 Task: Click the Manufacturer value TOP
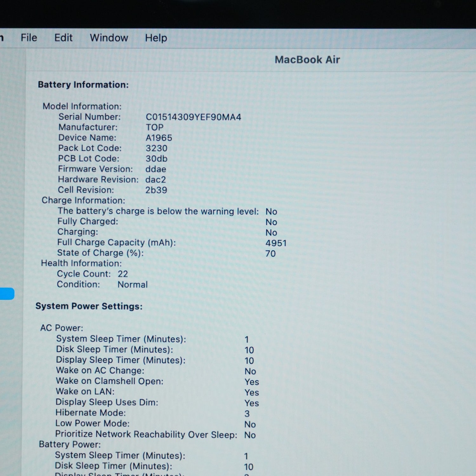155,128
